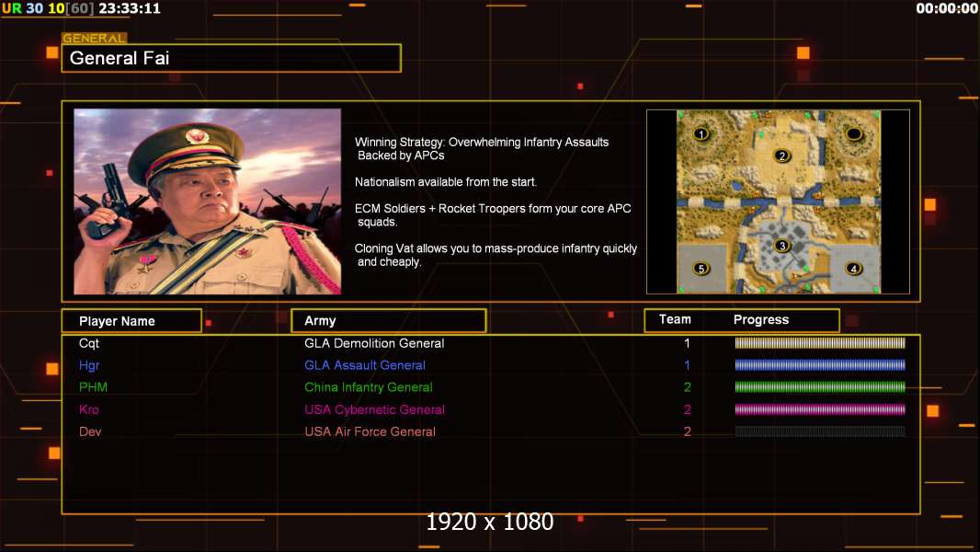The width and height of the screenshot is (980, 552).
Task: Click the 23:33:11 clock readout
Action: (x=130, y=8)
